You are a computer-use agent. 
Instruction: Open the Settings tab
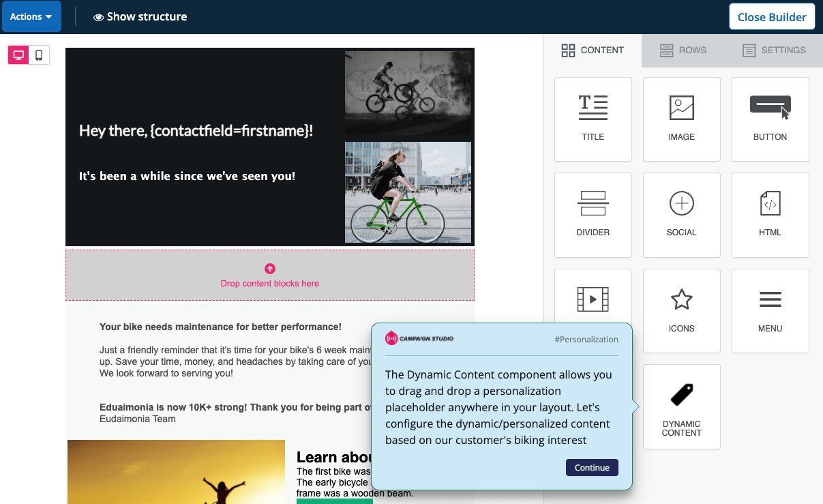pos(774,50)
